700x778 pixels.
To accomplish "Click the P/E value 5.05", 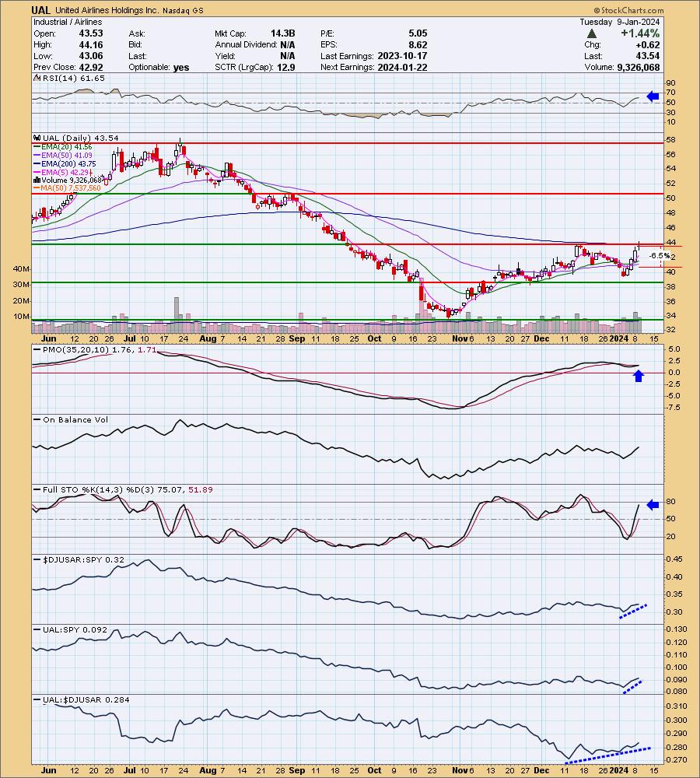I will click(418, 33).
